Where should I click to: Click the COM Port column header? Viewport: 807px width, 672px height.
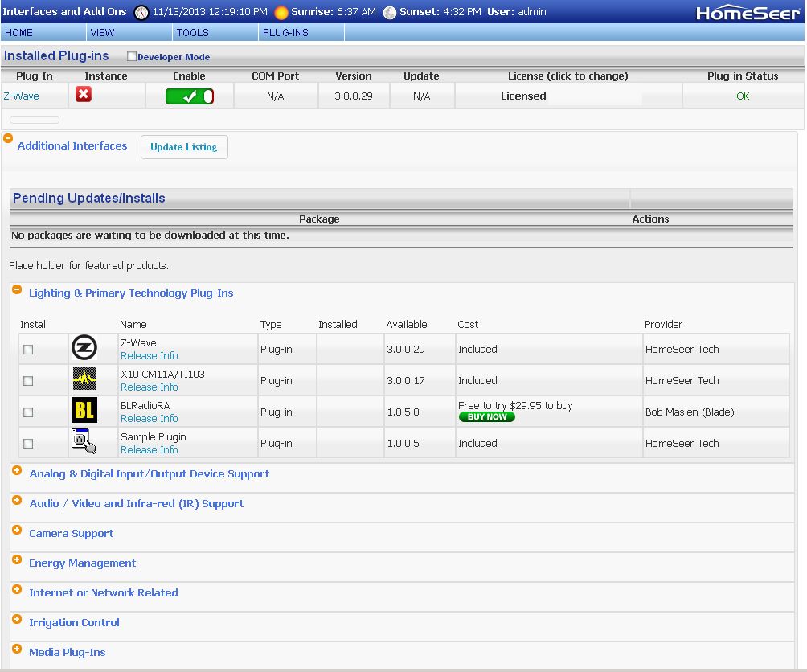pyautogui.click(x=276, y=76)
